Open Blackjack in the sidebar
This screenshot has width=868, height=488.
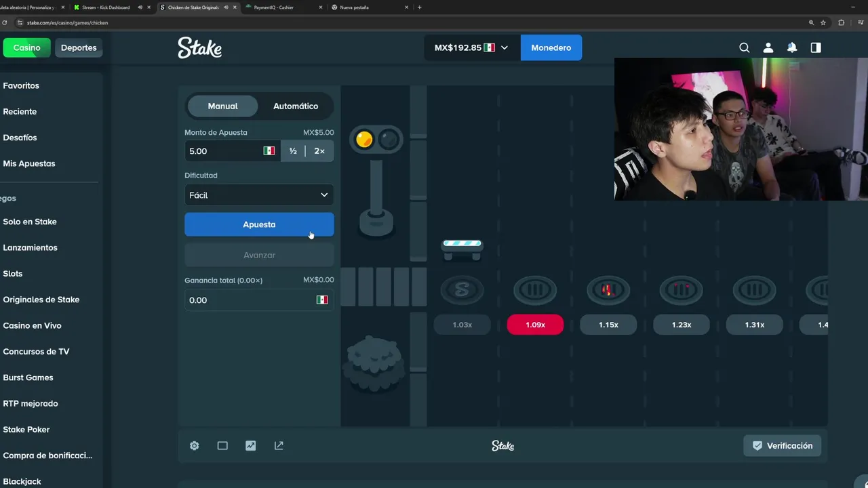(x=22, y=481)
